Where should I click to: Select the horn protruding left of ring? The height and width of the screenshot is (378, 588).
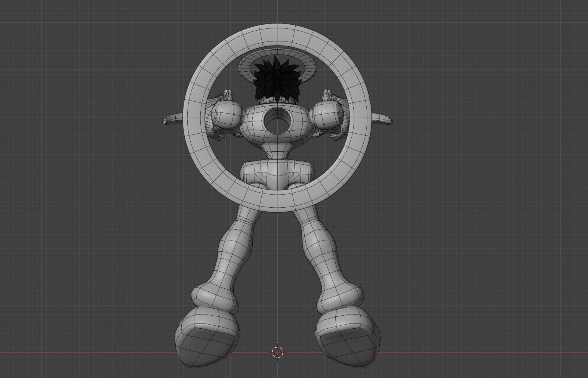point(172,119)
